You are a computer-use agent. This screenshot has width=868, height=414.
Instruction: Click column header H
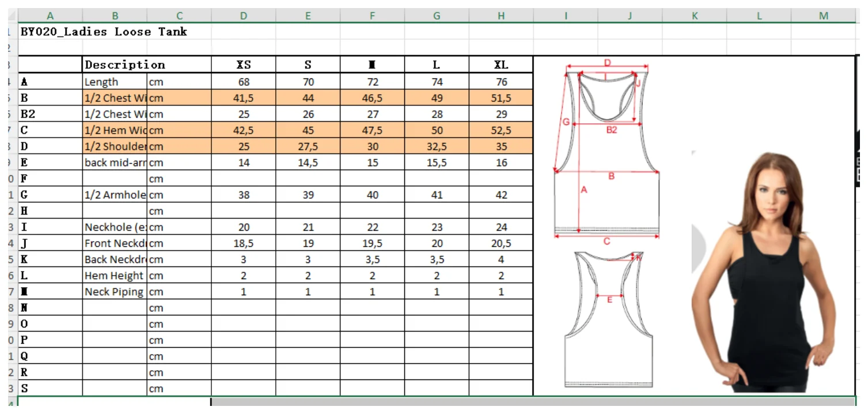pyautogui.click(x=501, y=16)
